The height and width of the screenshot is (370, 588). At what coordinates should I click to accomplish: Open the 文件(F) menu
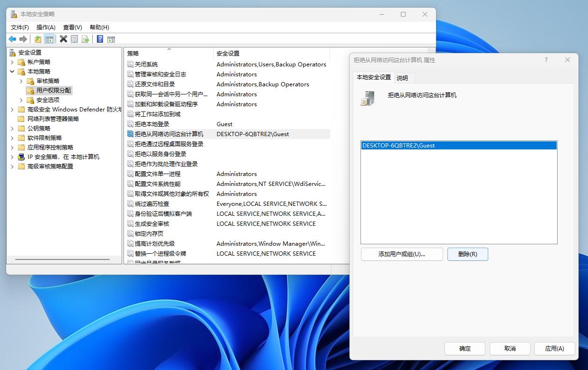(x=19, y=27)
